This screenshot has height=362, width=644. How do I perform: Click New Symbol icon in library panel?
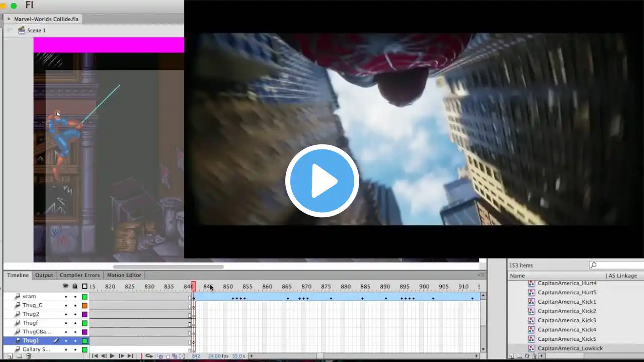pos(511,356)
